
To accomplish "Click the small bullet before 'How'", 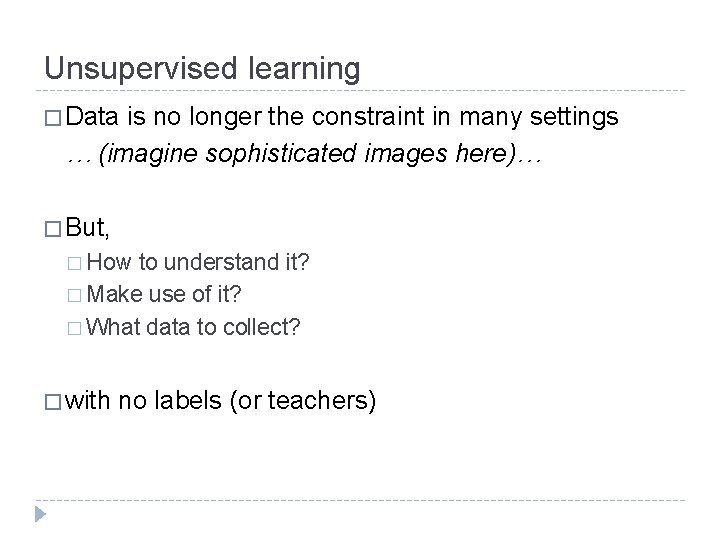I will coord(79,264).
